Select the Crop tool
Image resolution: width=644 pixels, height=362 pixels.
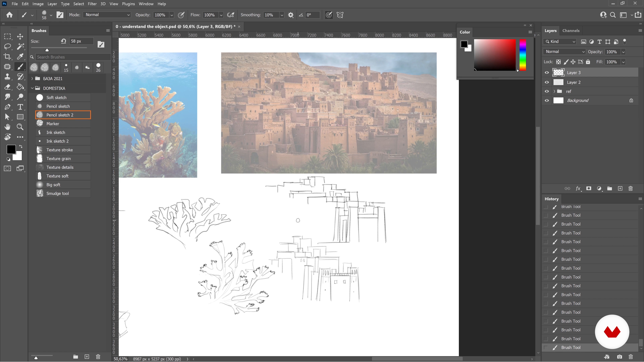pos(8,56)
